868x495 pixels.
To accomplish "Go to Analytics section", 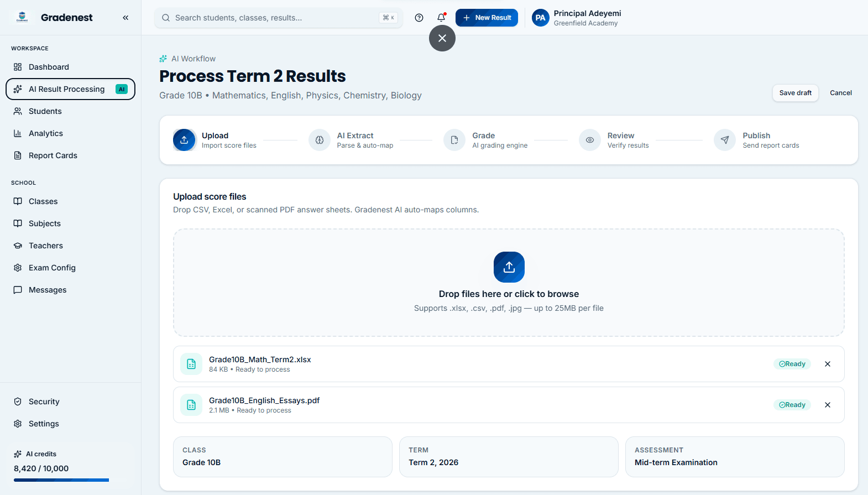I will pos(70,133).
